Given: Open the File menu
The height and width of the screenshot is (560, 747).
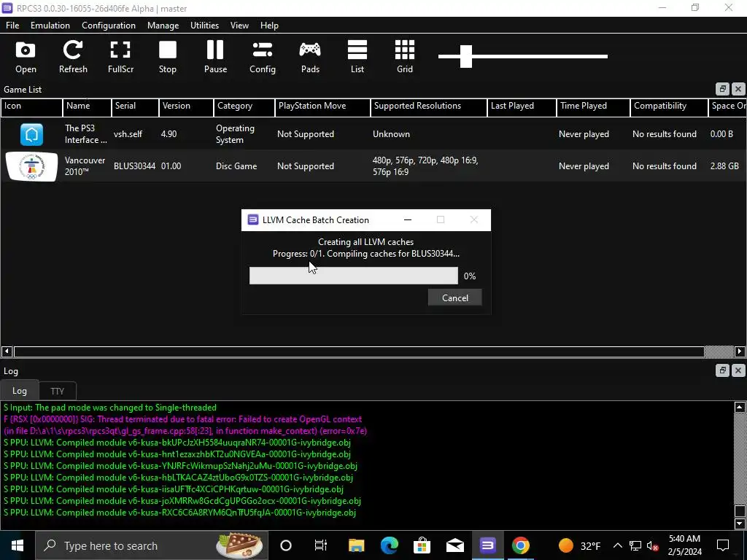Looking at the screenshot, I should (x=12, y=26).
